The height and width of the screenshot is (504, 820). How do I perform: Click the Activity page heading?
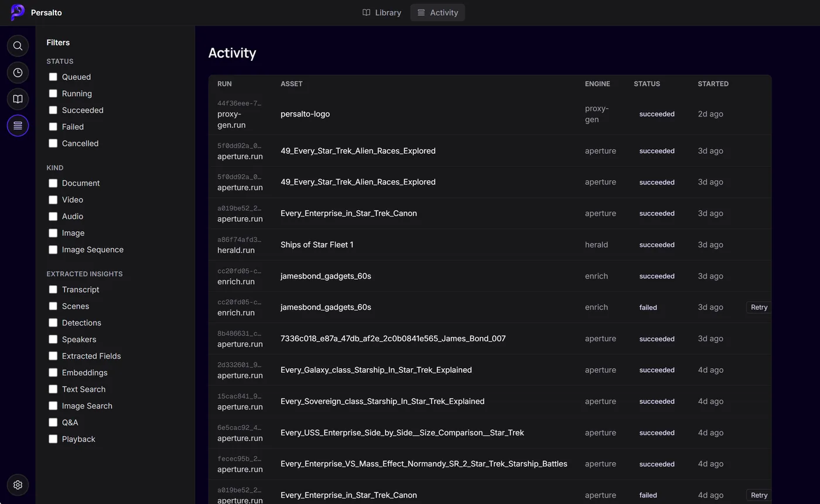[x=232, y=53]
